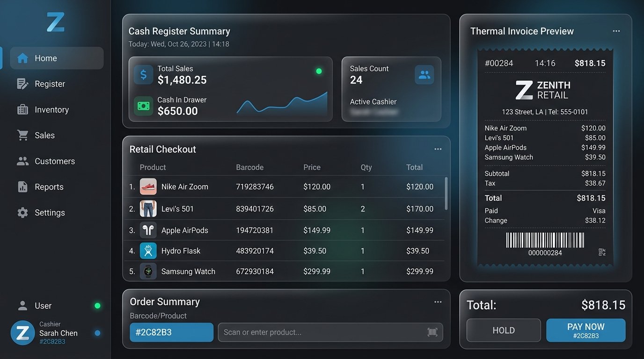Click the Sales Count value 24
This screenshot has height=359, width=644.
(x=356, y=80)
